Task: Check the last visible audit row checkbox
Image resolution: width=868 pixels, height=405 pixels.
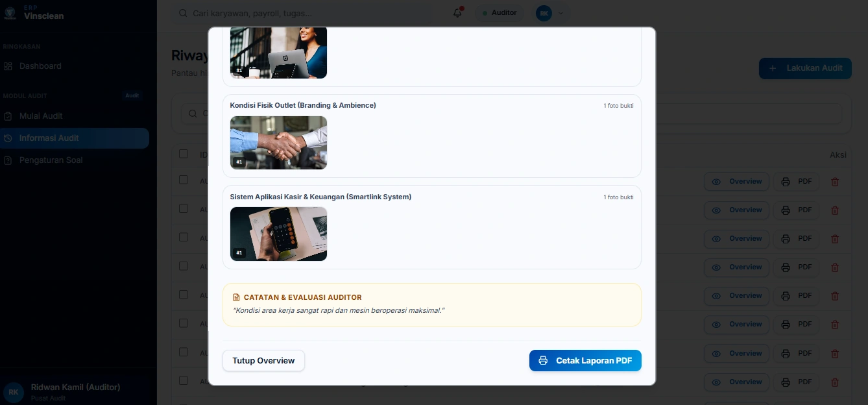Action: pyautogui.click(x=184, y=380)
